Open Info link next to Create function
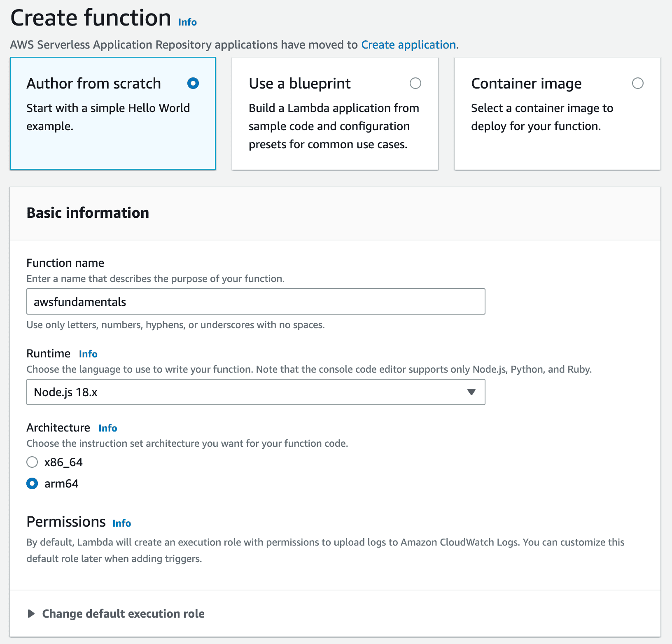The width and height of the screenshot is (672, 644). [187, 22]
